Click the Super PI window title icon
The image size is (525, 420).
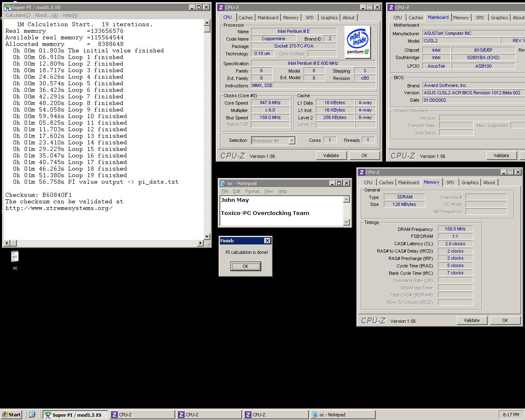[7, 7]
